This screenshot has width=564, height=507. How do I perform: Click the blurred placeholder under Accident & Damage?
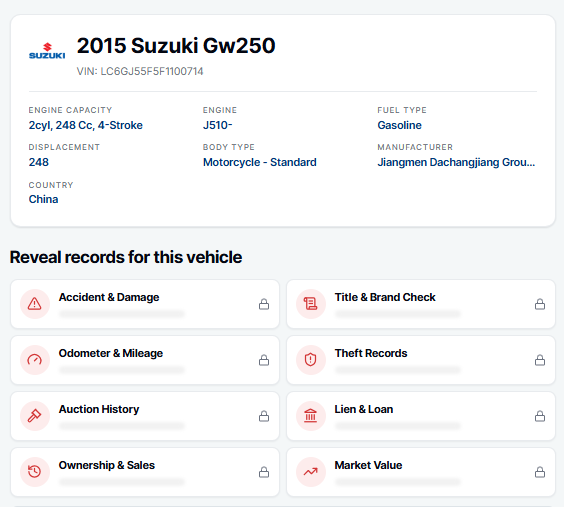[122, 314]
